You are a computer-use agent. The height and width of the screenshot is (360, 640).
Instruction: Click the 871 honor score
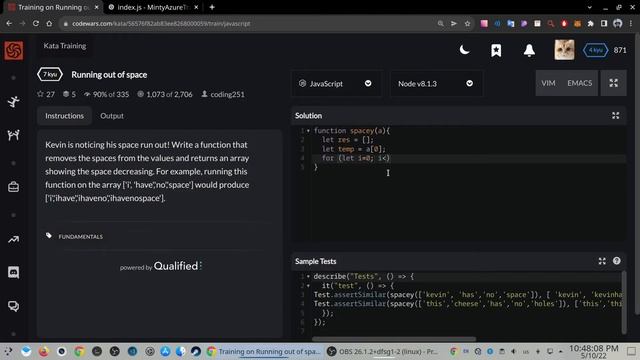(x=620, y=50)
